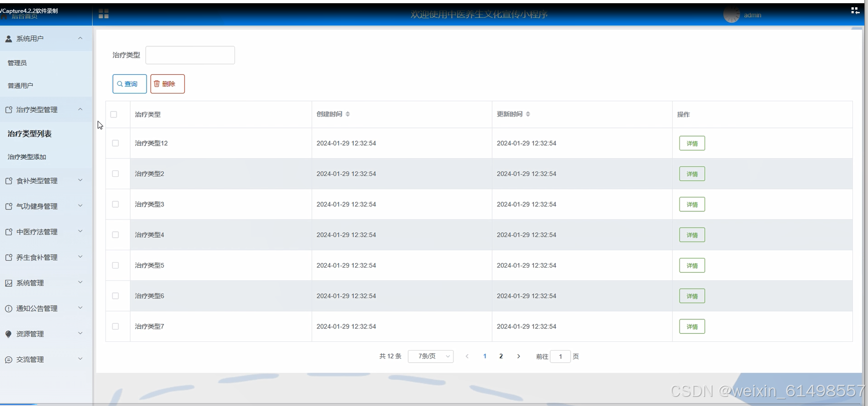This screenshot has width=868, height=406.
Task: Expand the 气功健身管理 chevron
Action: pos(80,206)
